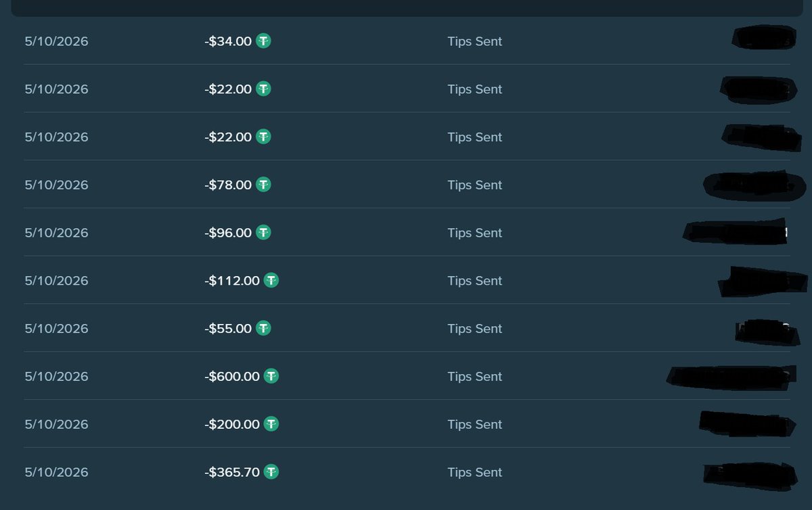Viewport: 812px width, 510px height.
Task: Click the date in the -$365.70 row
Action: (x=57, y=472)
